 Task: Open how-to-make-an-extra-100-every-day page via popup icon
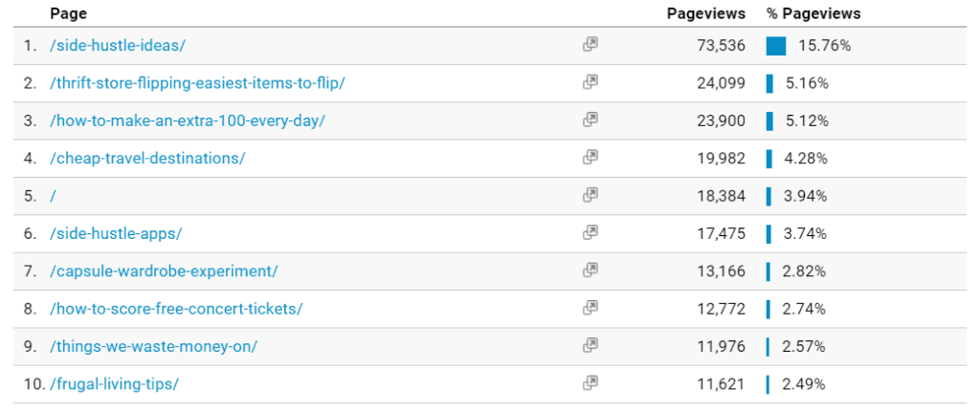(x=590, y=119)
